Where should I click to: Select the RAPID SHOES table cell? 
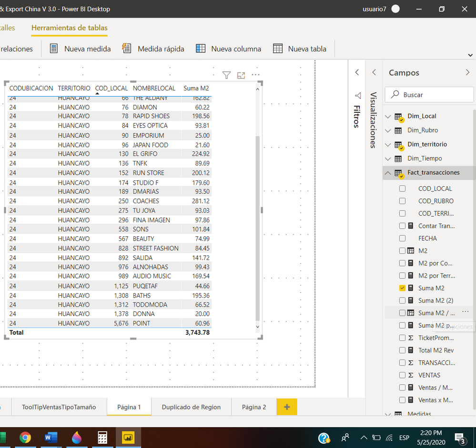coord(151,116)
